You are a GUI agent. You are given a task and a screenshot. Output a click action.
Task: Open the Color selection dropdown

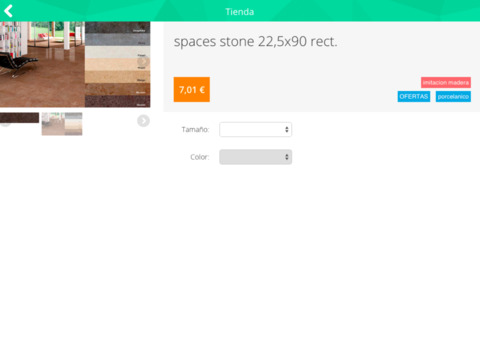click(x=256, y=157)
